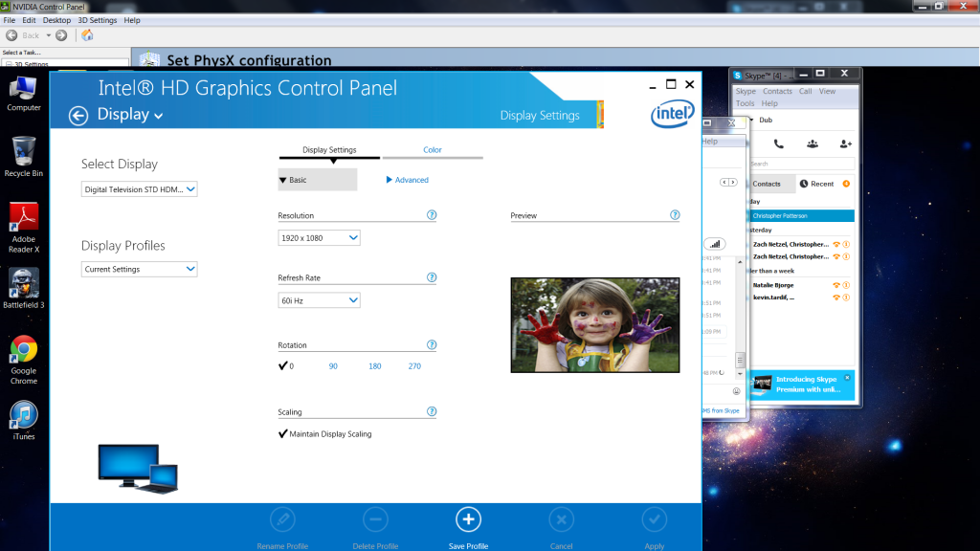The height and width of the screenshot is (551, 980).
Task: Click the preview image of the child
Action: pyautogui.click(x=595, y=325)
